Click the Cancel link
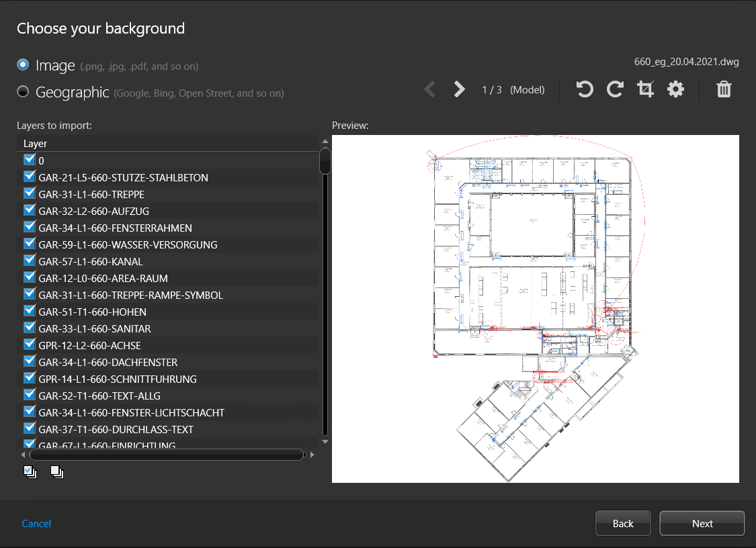This screenshot has height=548, width=756. [x=36, y=523]
